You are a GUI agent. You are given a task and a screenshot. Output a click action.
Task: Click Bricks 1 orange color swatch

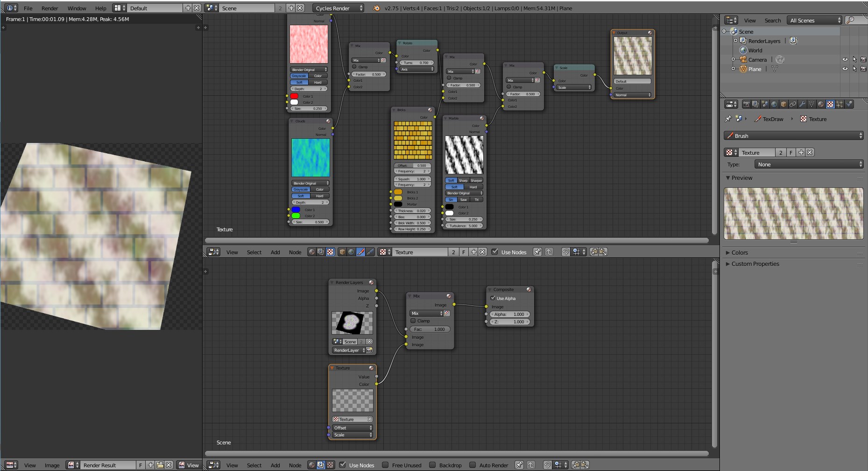point(398,192)
